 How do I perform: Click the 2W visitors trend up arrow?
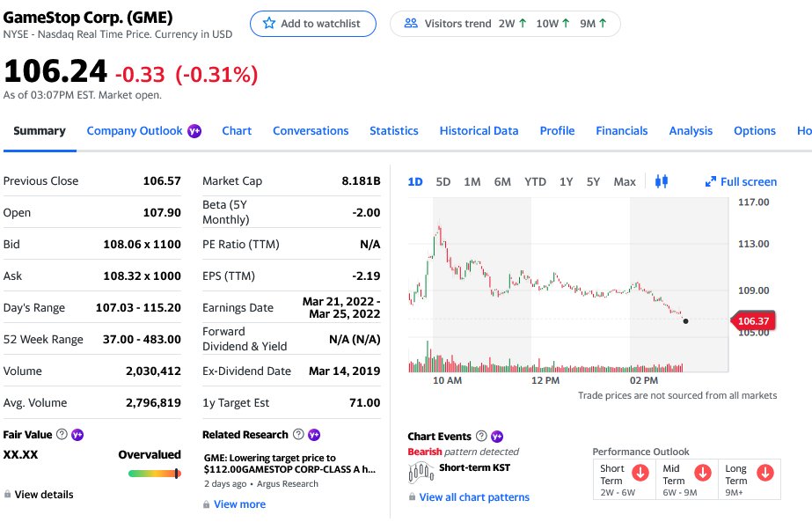[x=523, y=23]
